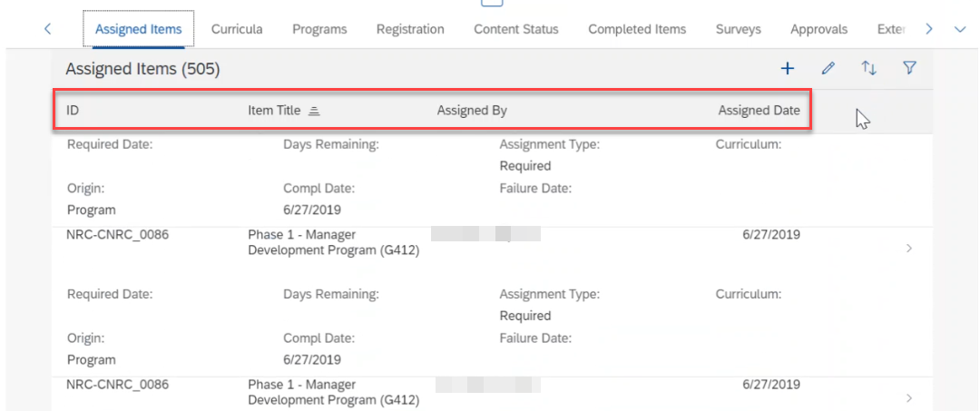Open the sort arrows icon

click(868, 69)
